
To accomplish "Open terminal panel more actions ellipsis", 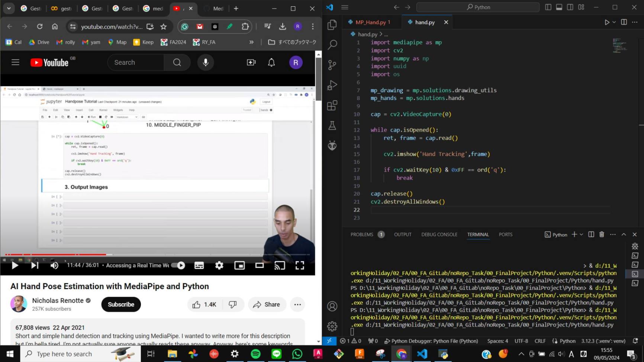I will point(613,235).
